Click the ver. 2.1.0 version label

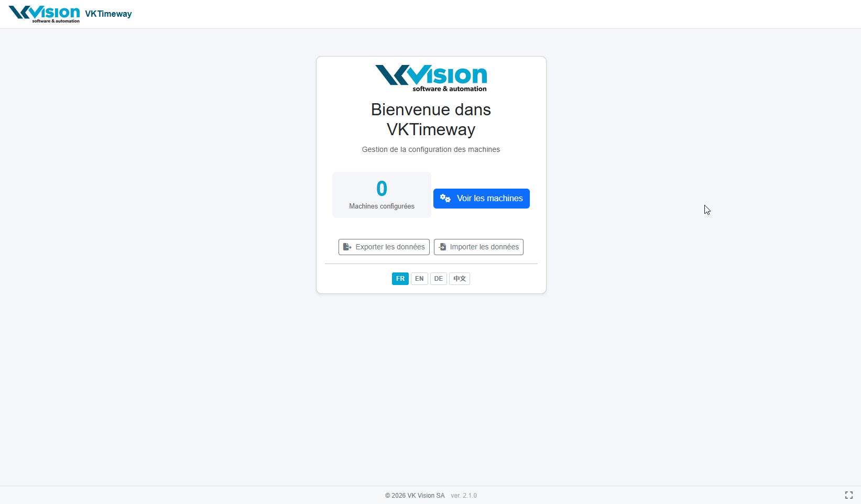464,496
